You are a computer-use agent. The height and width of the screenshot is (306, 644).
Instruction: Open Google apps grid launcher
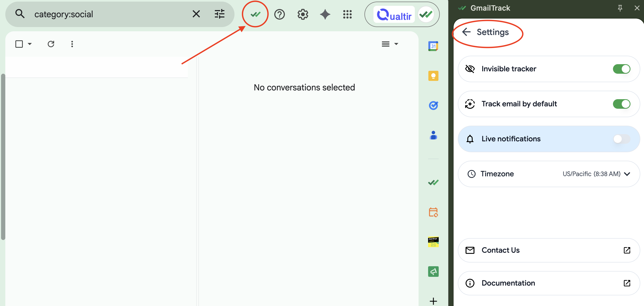pos(347,14)
